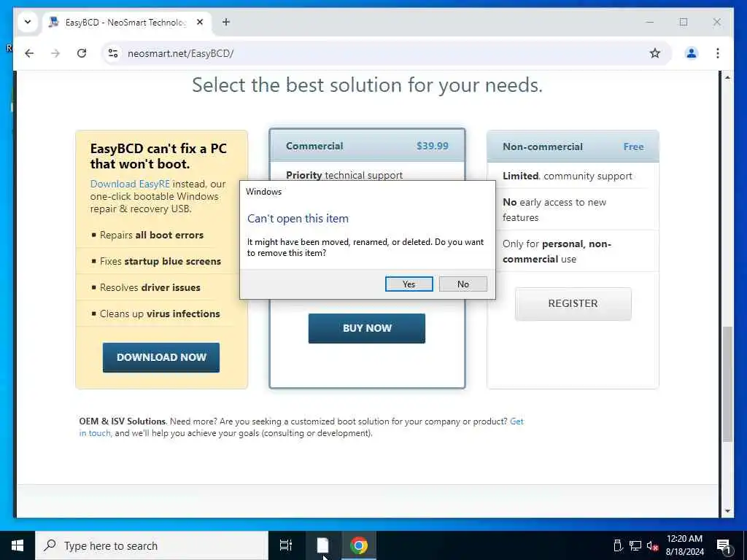Reload the EasyBCD page
This screenshot has height=560, width=747.
82,53
